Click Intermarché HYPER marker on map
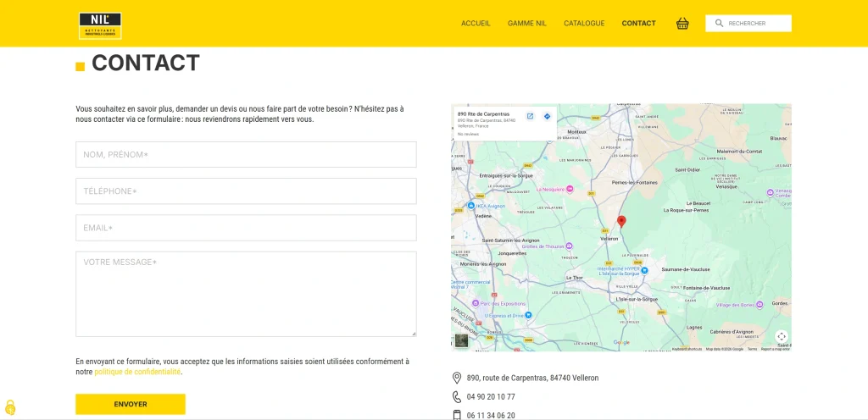The height and width of the screenshot is (420, 868). tap(644, 270)
